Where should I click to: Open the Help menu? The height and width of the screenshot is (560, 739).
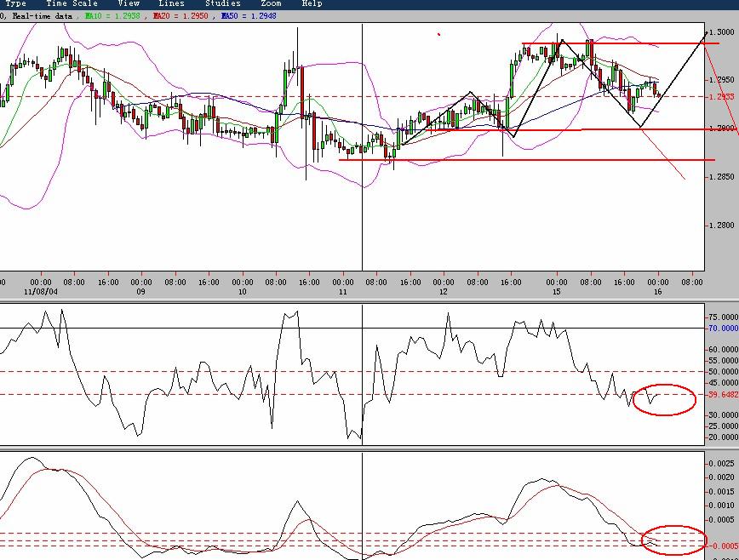pos(312,3)
